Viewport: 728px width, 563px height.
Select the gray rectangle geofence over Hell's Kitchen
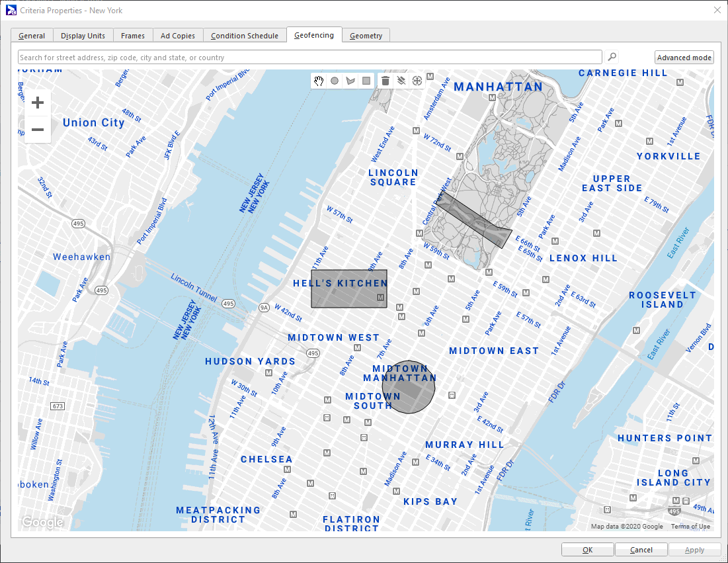(x=349, y=289)
